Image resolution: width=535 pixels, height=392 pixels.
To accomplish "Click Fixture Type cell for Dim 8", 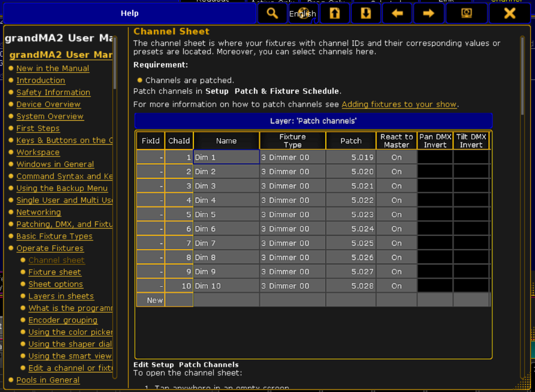I will click(293, 257).
